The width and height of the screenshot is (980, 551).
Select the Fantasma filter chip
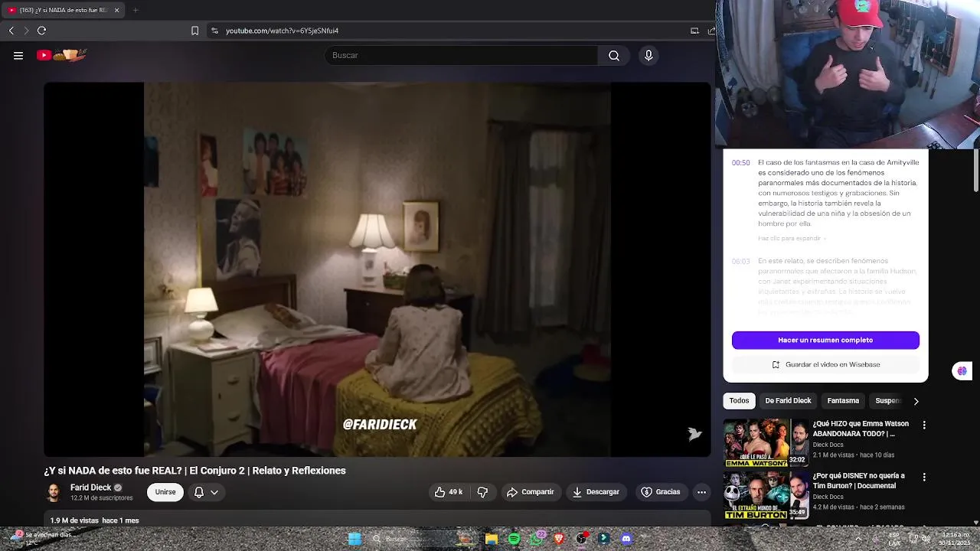(843, 400)
